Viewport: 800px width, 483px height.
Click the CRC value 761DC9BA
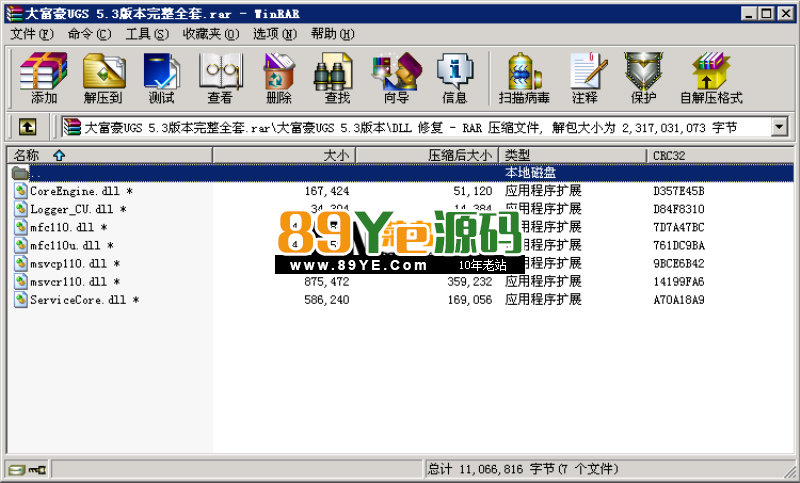coord(679,245)
